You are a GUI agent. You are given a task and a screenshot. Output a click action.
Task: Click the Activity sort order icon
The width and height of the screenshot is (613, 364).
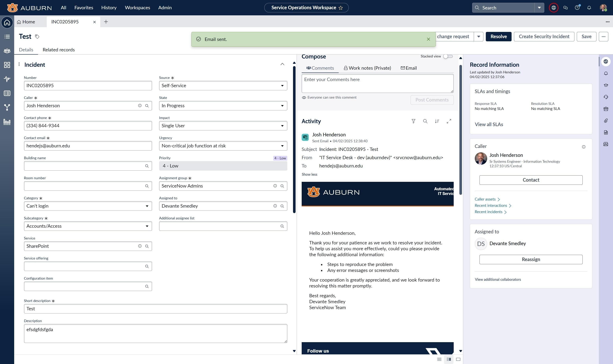click(x=437, y=121)
